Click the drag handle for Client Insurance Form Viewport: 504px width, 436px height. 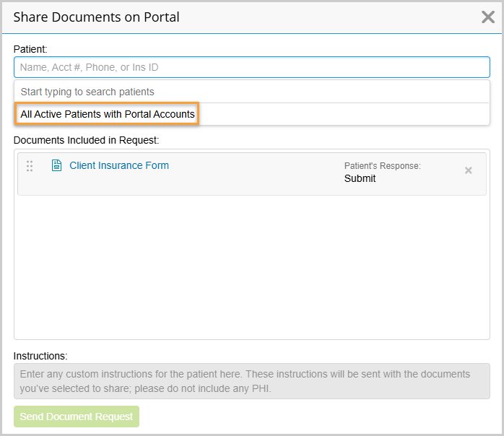pyautogui.click(x=30, y=166)
